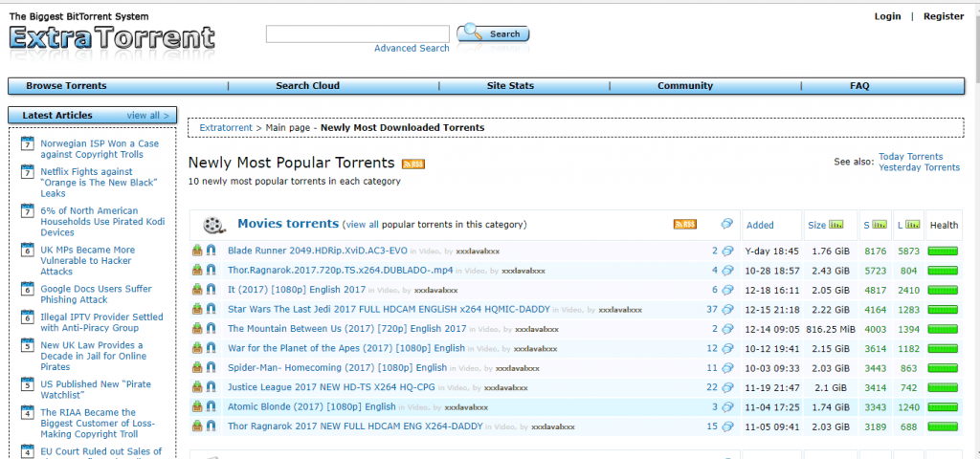Open Site Stats menu item

coord(511,86)
